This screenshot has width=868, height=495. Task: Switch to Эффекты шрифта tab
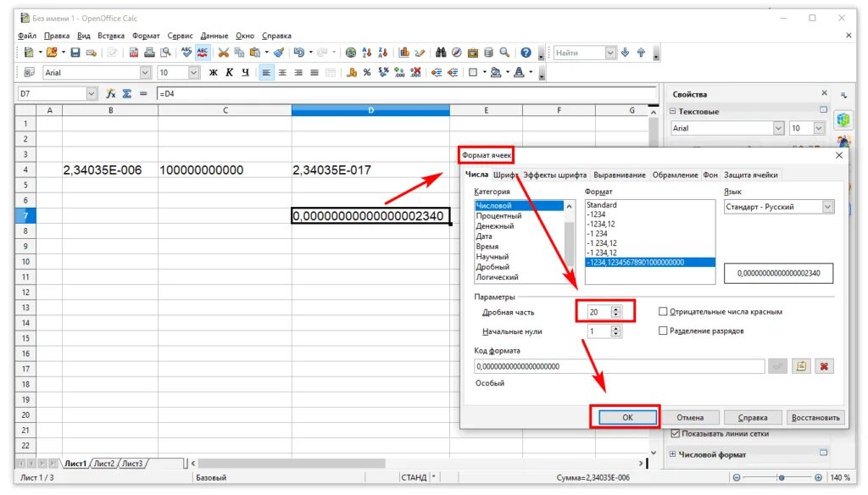coord(554,175)
